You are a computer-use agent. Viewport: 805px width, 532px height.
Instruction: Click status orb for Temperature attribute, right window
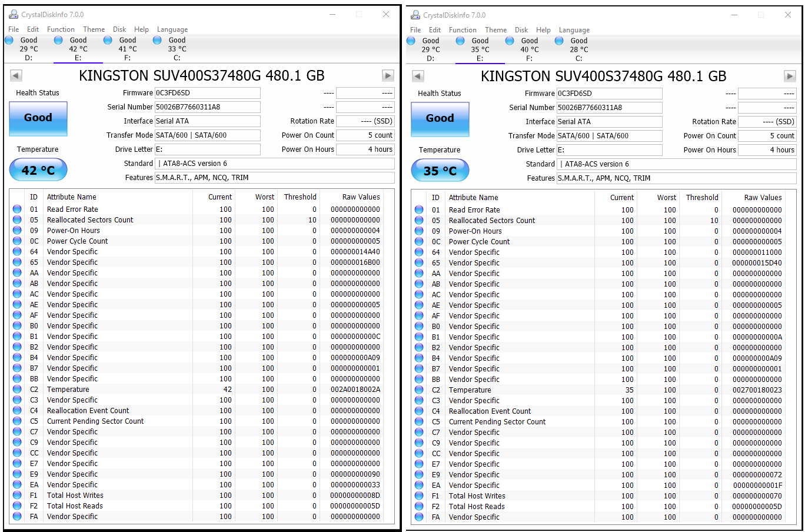click(419, 390)
